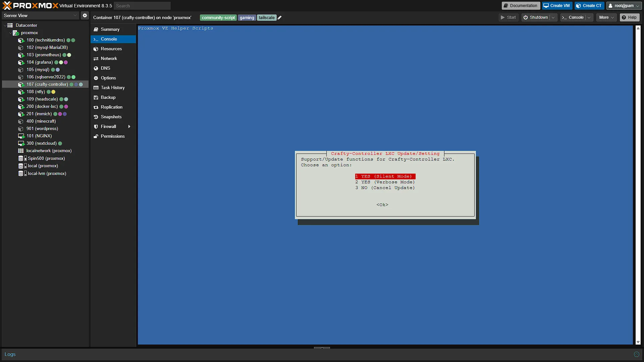Click the Create CT button
Viewport: 644px width, 362px height.
tap(589, 6)
